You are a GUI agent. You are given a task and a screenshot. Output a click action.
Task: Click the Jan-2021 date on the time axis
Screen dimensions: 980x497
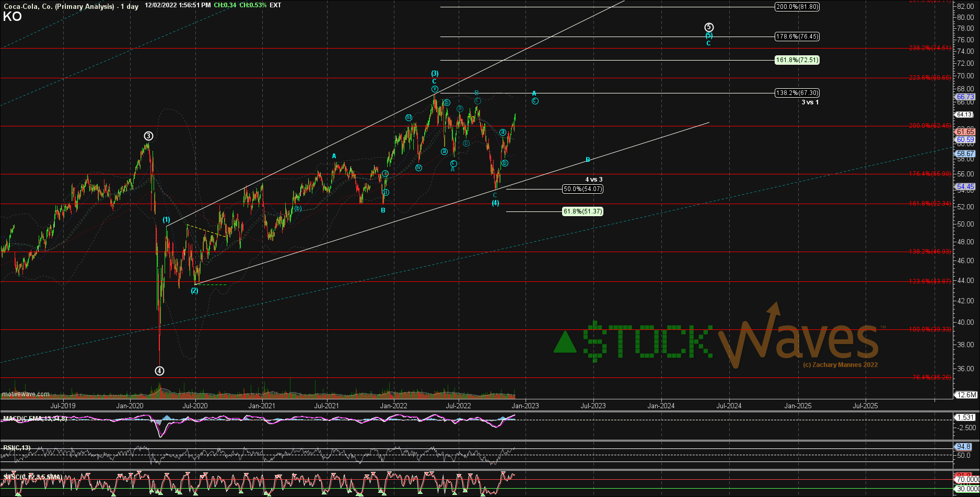tap(262, 406)
